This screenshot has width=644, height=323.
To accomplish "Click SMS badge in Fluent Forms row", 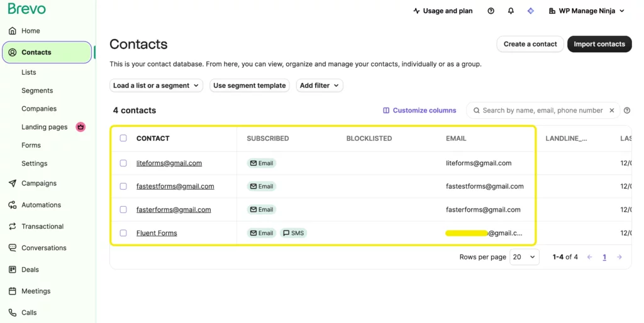I will pyautogui.click(x=294, y=233).
